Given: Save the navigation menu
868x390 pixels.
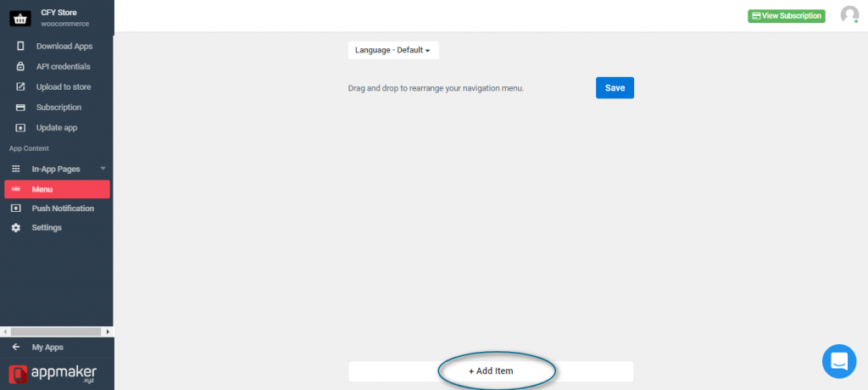Looking at the screenshot, I should point(615,87).
